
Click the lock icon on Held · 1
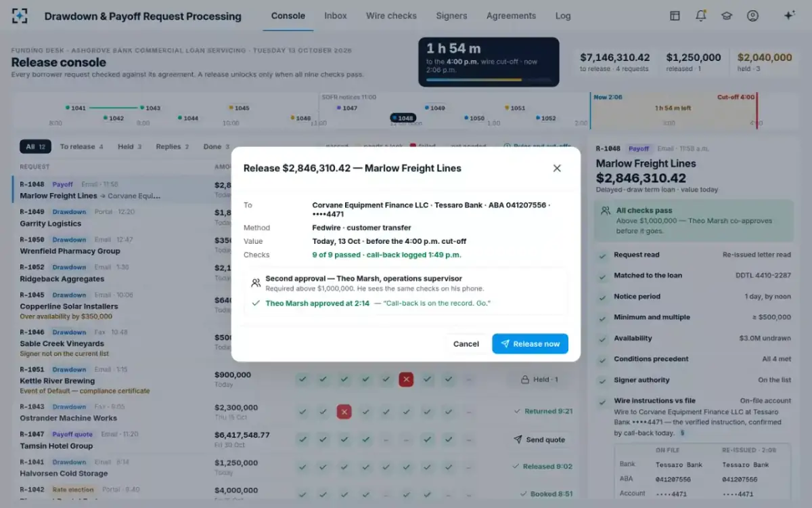[524, 380]
